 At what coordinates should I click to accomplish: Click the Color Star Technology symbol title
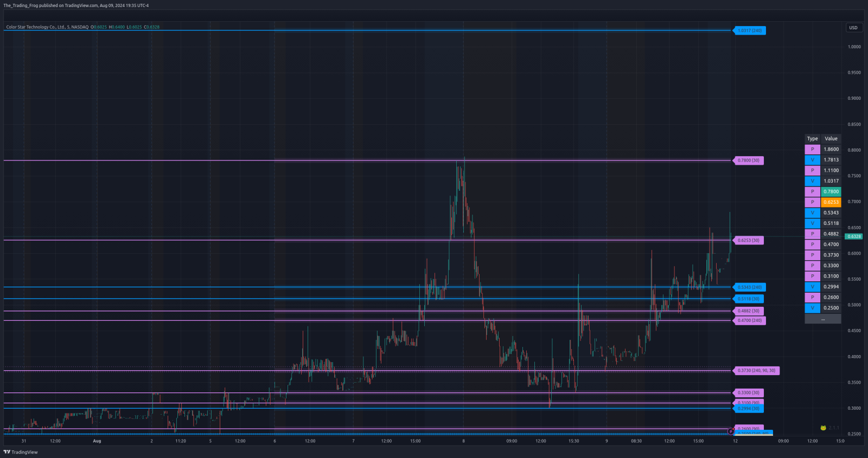pos(47,27)
